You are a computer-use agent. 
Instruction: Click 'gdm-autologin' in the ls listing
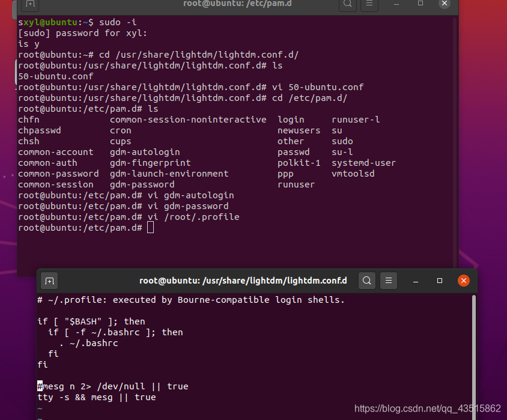tap(145, 152)
